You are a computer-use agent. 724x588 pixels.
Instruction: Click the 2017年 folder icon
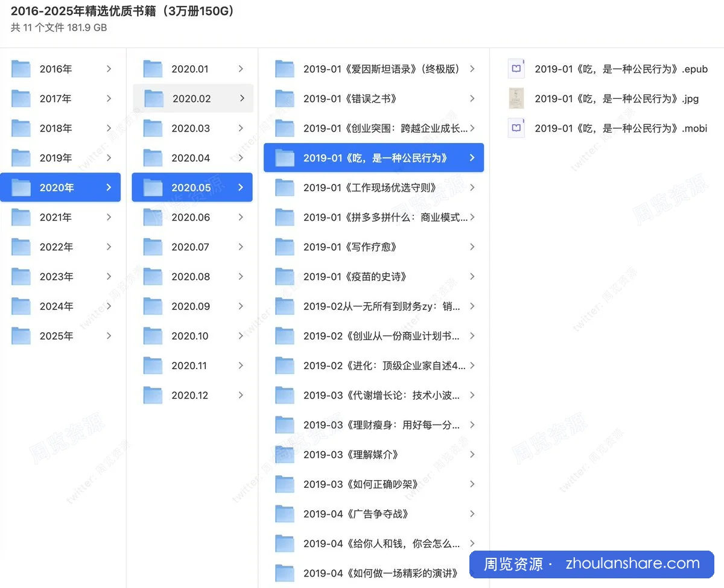coord(21,98)
